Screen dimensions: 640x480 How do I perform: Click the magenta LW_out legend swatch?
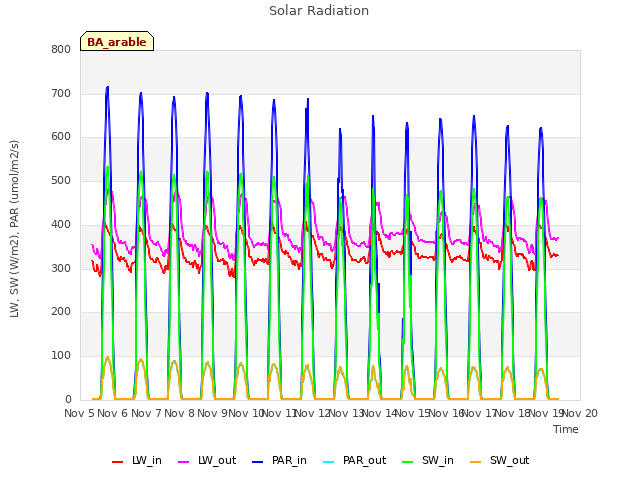[x=184, y=462]
